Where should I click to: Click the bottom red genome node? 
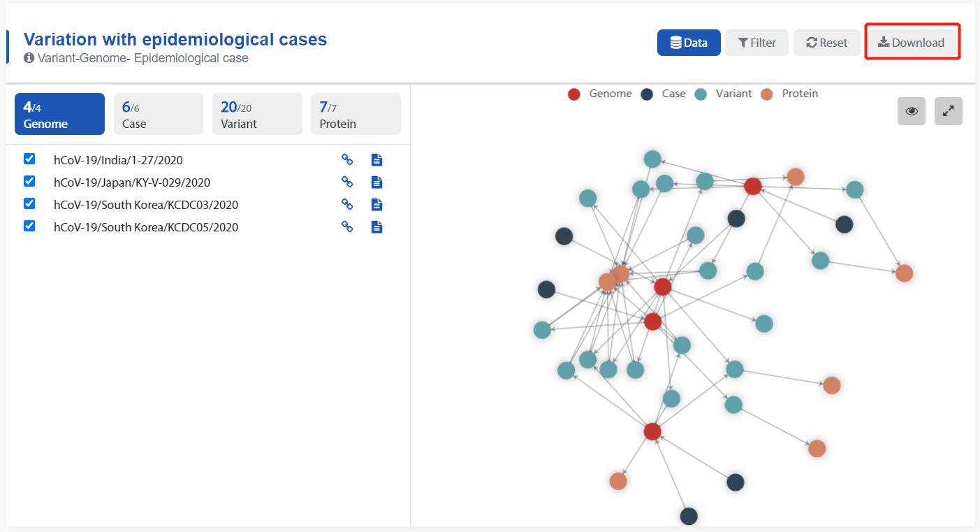pyautogui.click(x=652, y=431)
